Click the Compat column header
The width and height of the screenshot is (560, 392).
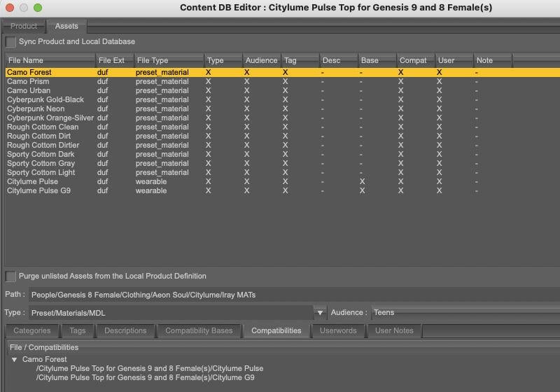[x=416, y=60]
